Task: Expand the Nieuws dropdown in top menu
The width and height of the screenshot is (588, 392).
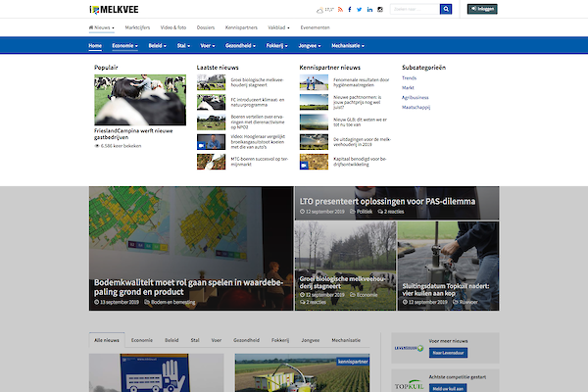Action: [101, 27]
